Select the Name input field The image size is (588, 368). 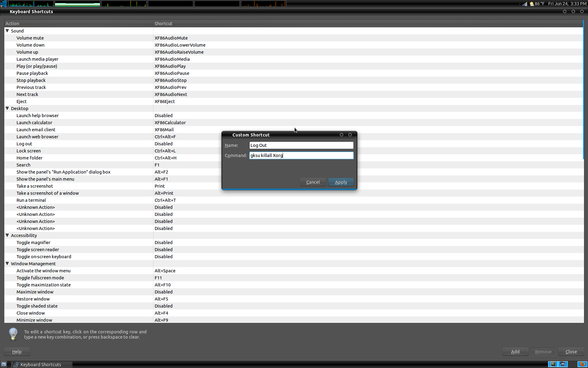pos(301,145)
